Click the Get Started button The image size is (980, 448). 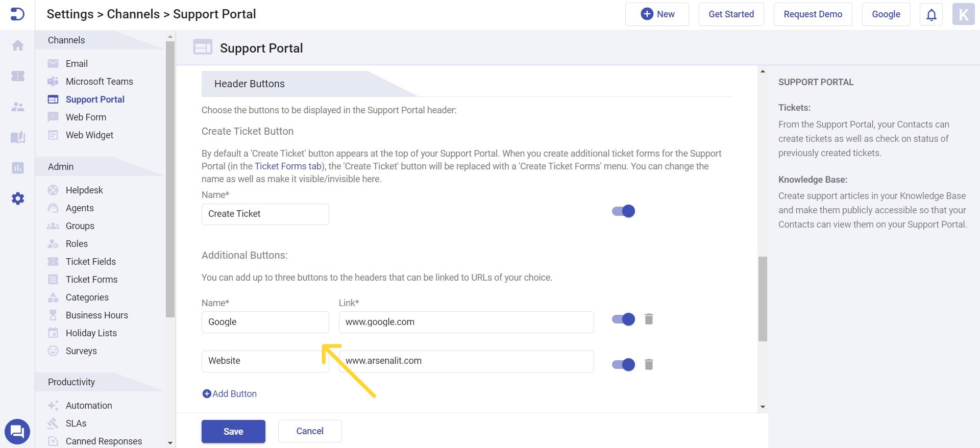coord(731,14)
